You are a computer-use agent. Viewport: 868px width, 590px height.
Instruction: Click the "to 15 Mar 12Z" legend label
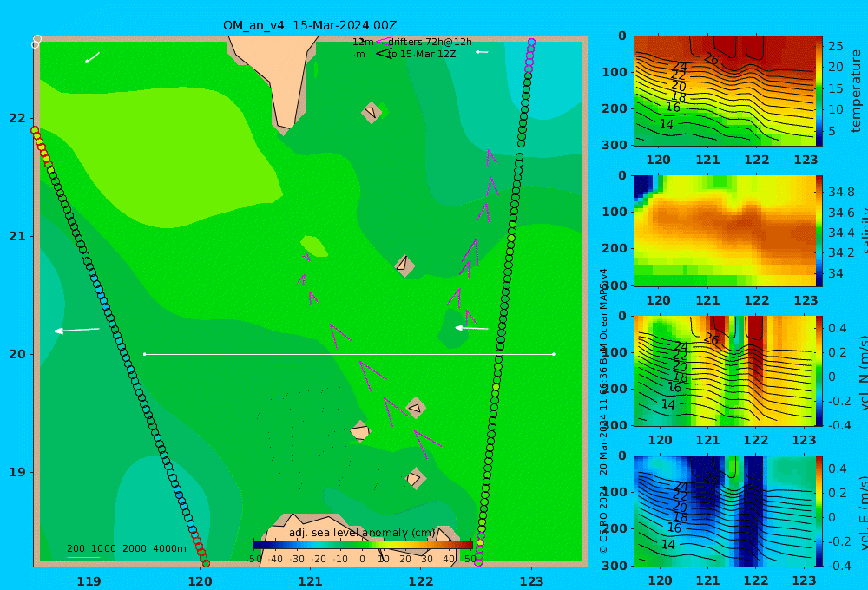[x=422, y=54]
